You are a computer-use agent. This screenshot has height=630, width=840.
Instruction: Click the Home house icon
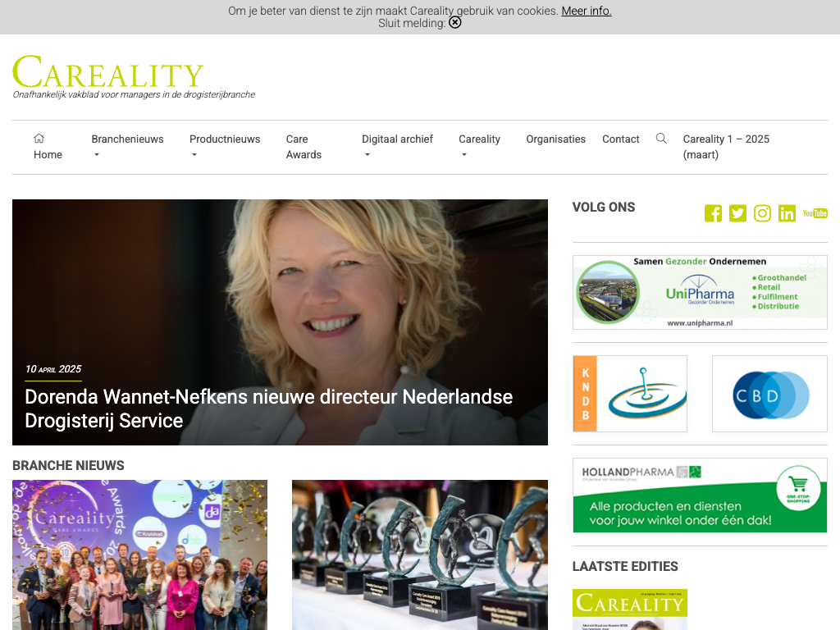[39, 139]
